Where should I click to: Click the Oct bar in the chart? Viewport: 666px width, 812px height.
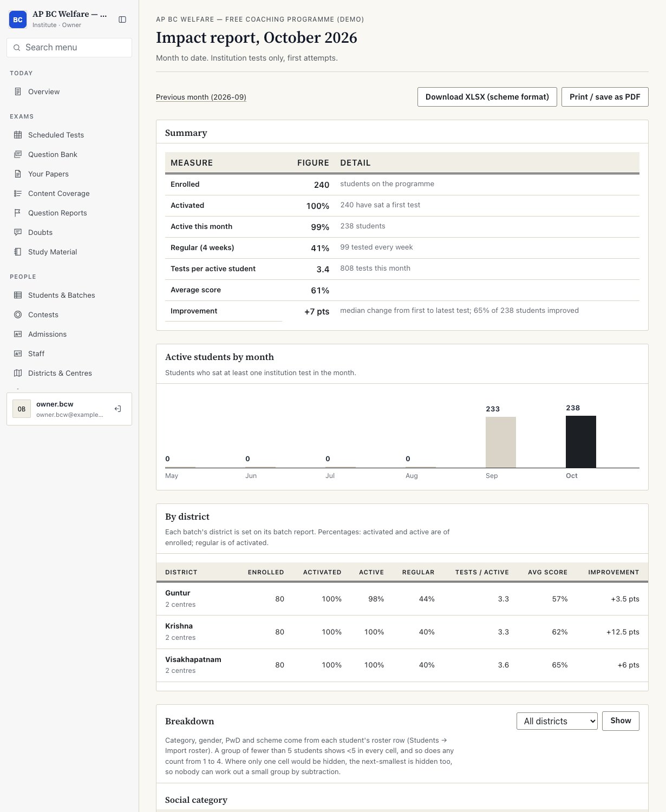581,442
